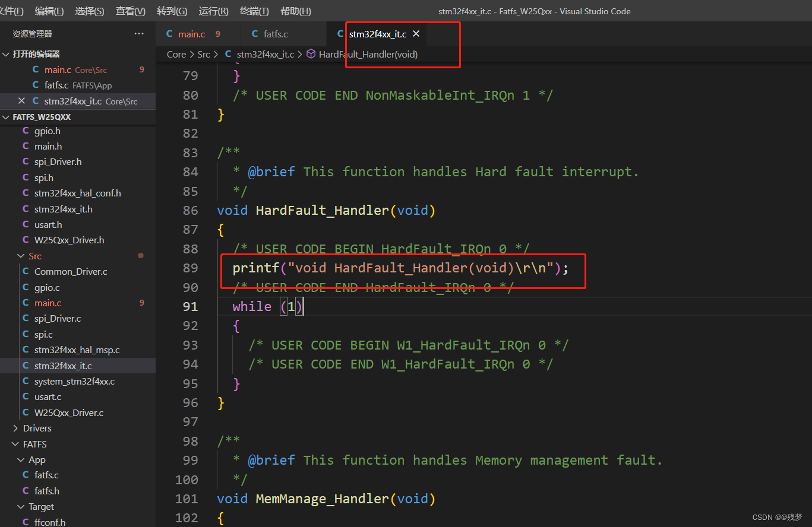
Task: Click line number 89 in gutter
Action: click(191, 268)
